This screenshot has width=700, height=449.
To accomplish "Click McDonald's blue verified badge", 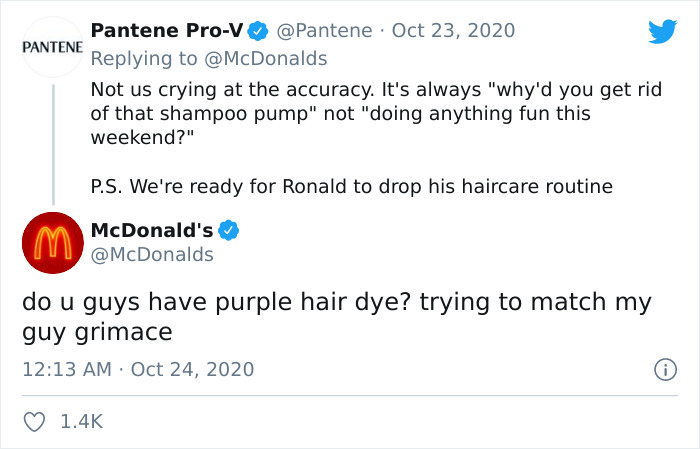I will point(229,231).
